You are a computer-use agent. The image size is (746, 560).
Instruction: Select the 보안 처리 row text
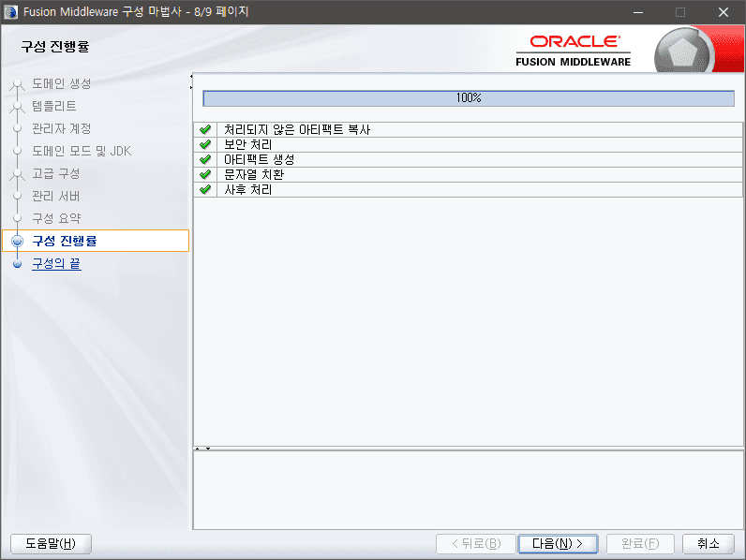(x=247, y=144)
